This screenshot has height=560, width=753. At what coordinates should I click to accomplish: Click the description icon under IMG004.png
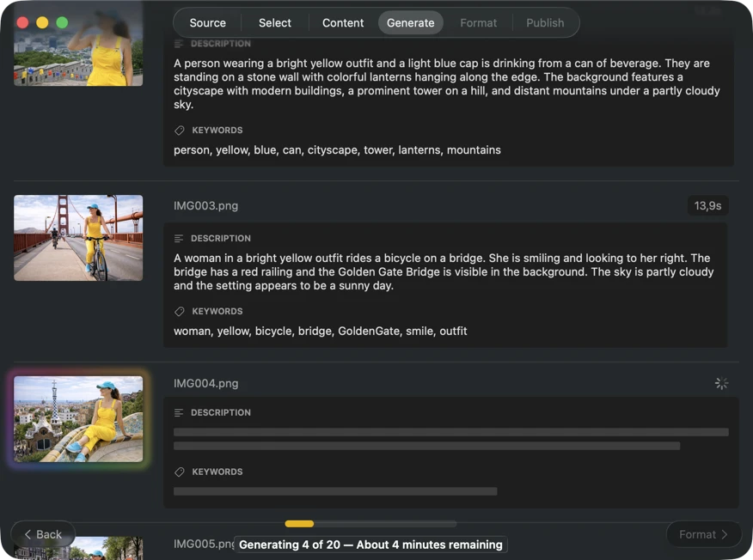[179, 413]
